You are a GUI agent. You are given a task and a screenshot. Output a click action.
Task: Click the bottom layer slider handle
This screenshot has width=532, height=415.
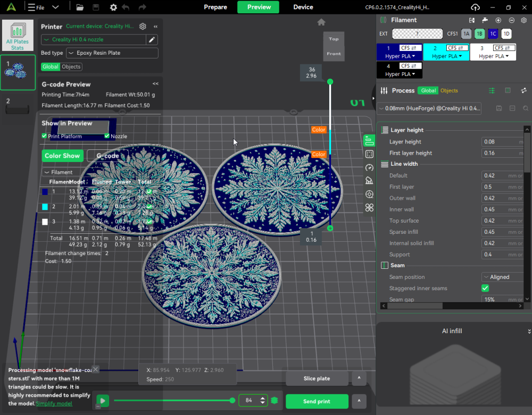pyautogui.click(x=330, y=228)
